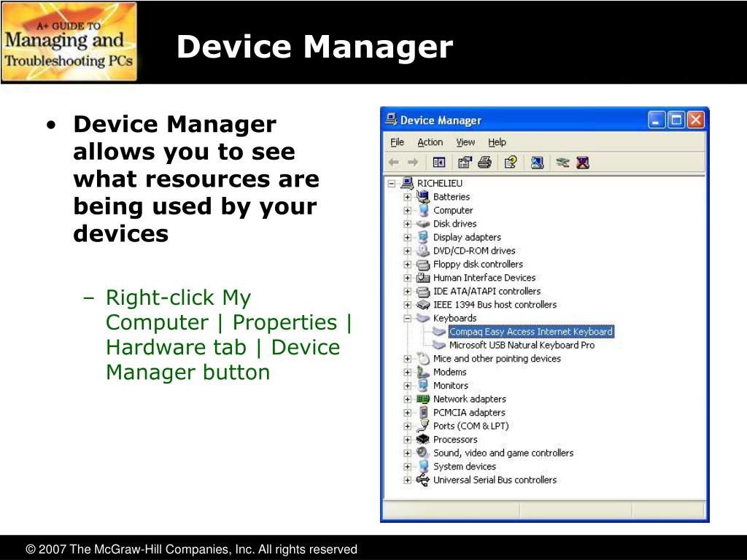Screen dimensions: 747x560
Task: Select Compaq Easy Access Internet Keyboard
Action: click(x=531, y=332)
